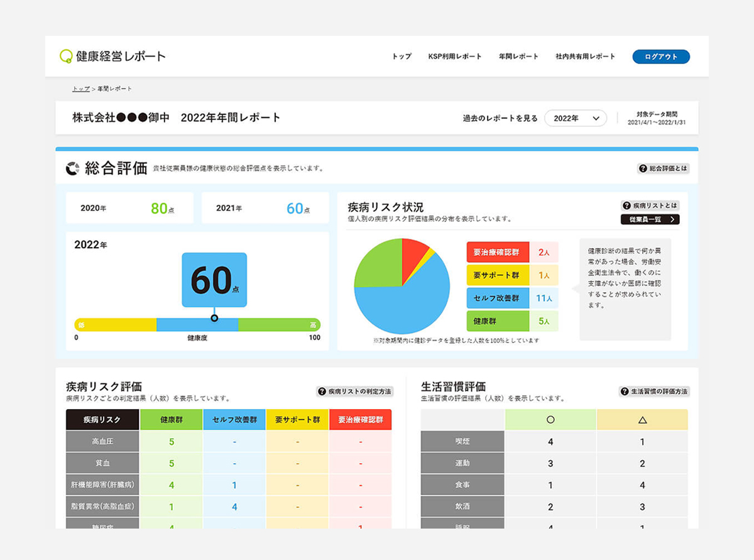The height and width of the screenshot is (560, 754).
Task: Select the 喫煙 row label
Action: [462, 442]
